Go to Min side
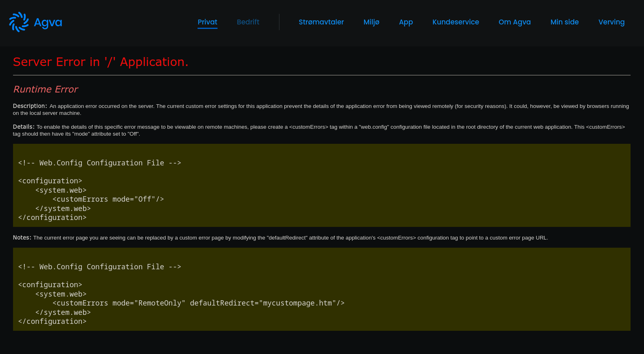Screen dimensions: 644x354 click(x=565, y=22)
